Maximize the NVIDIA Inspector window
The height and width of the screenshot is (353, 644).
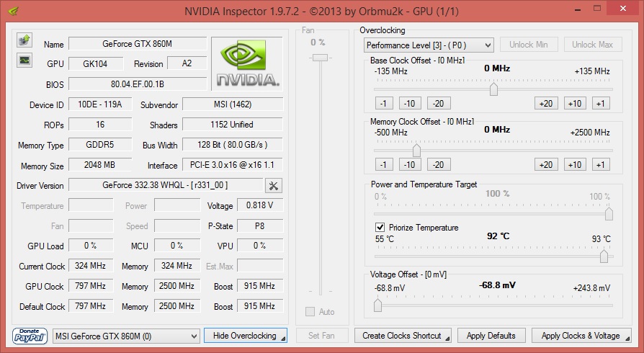(597, 8)
